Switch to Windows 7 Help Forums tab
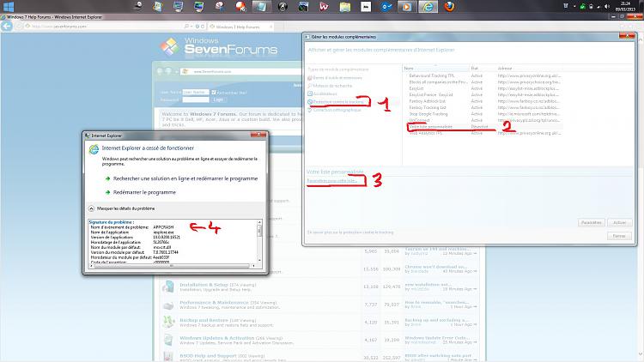This screenshot has height=362, width=644. [x=238, y=27]
